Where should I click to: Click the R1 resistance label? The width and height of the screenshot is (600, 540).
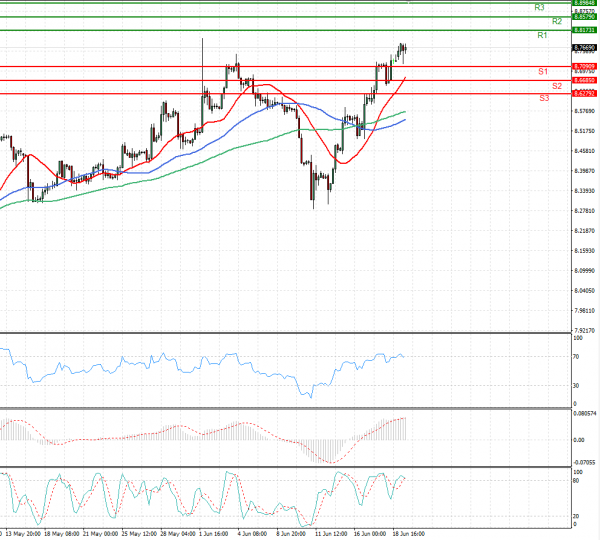[542, 36]
